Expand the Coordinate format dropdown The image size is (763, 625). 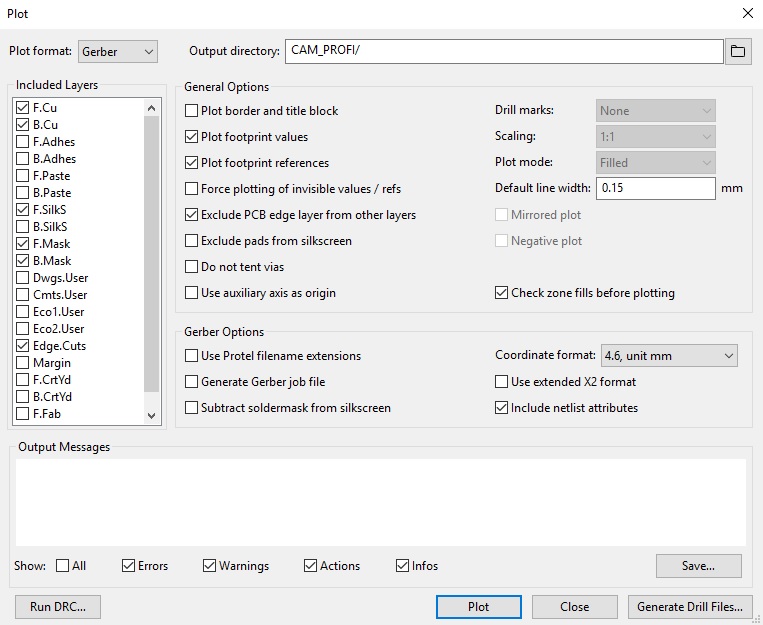[668, 356]
